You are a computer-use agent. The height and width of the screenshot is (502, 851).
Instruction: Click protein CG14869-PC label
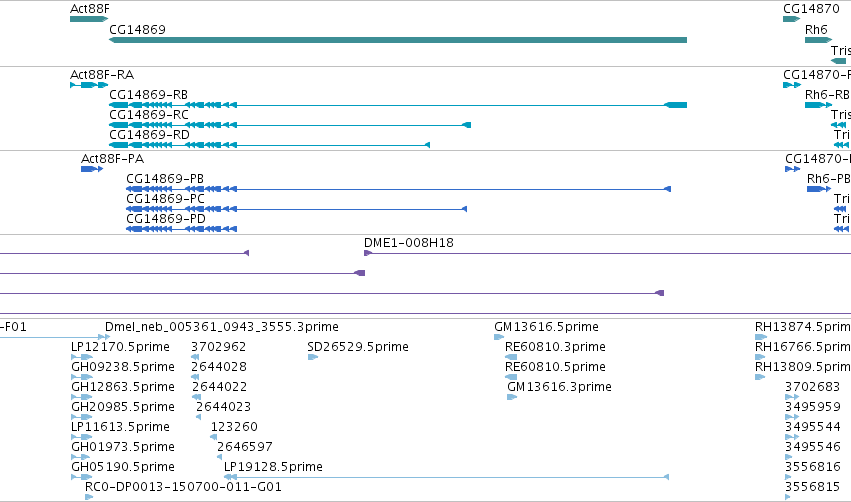point(166,199)
